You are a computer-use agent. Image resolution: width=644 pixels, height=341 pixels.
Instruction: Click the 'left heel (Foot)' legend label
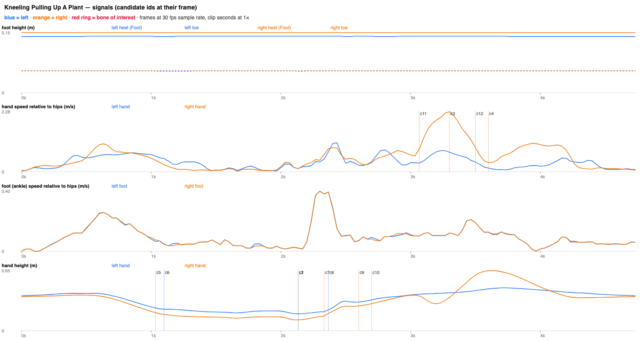pos(127,28)
